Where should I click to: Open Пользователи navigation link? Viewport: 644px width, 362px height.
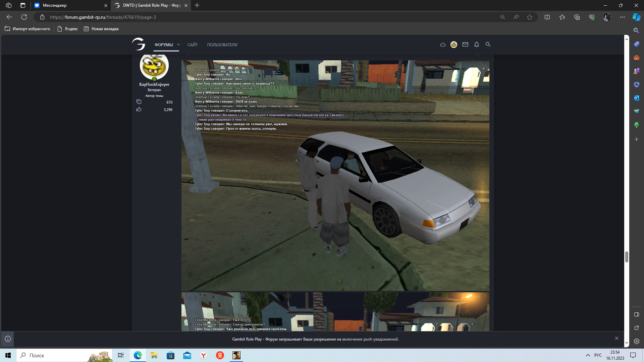click(x=222, y=45)
